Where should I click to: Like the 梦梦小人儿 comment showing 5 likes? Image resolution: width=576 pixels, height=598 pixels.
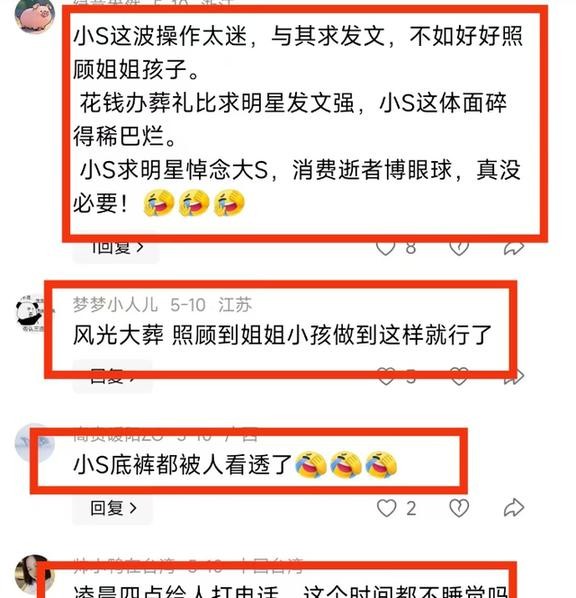click(386, 377)
